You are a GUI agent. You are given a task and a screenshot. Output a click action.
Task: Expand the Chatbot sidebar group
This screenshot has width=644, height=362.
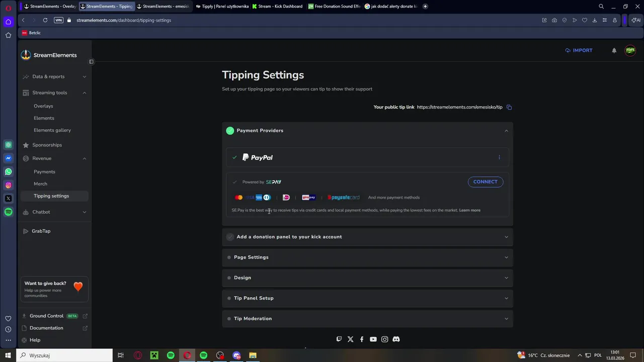tap(54, 212)
